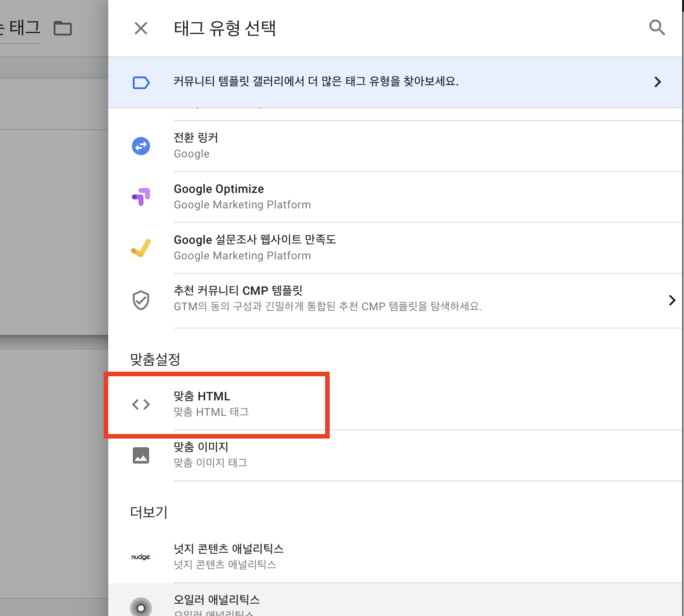The height and width of the screenshot is (616, 684).
Task: Expand 추천 커뮤니티 CMP 템플릿
Action: tap(672, 300)
